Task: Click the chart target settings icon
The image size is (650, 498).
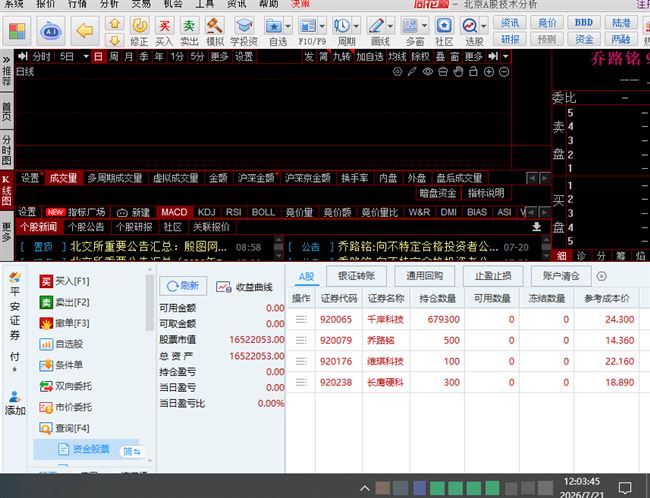Action: [x=397, y=72]
